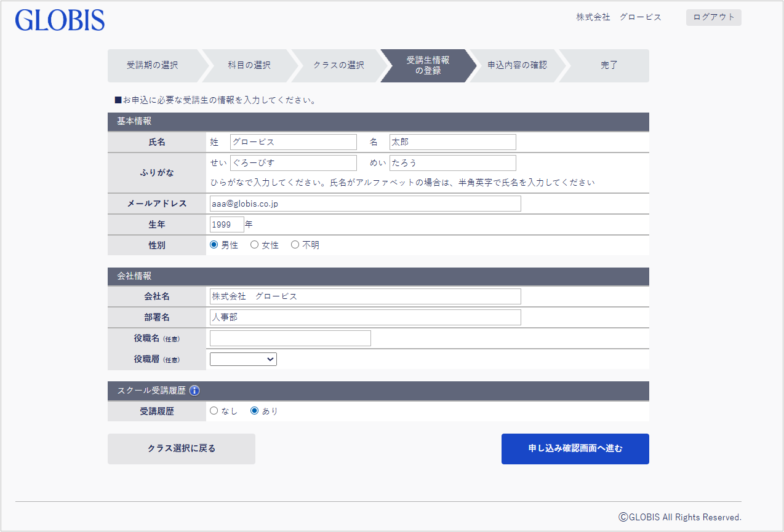784x532 pixels.
Task: View the 申込内容の確認 step
Action: tap(517, 65)
